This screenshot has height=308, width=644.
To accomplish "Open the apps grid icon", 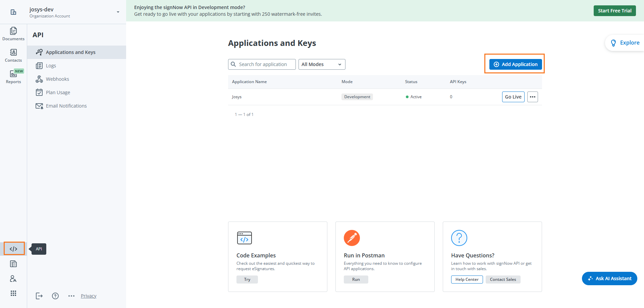I will pos(13,293).
